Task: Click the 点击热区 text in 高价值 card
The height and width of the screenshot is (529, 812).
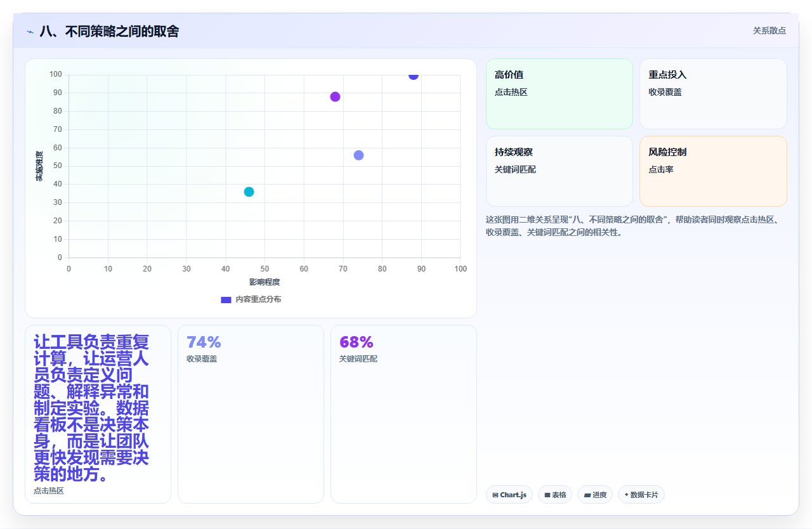Action: [511, 92]
